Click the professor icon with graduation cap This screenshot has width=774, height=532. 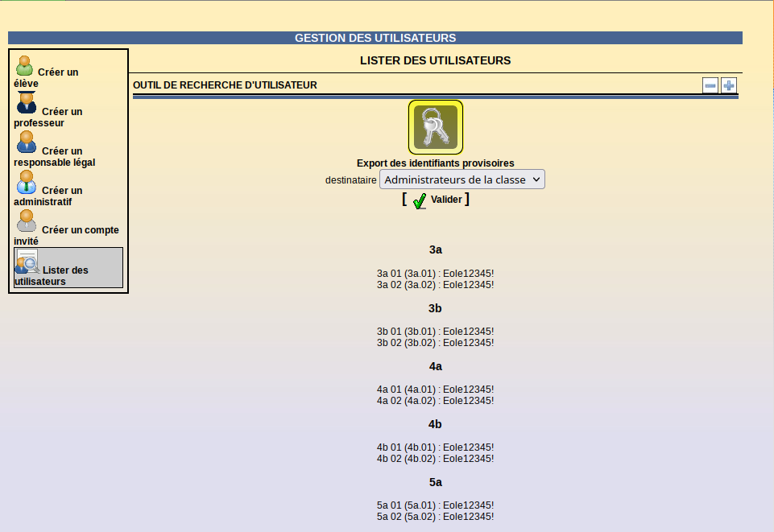26,102
